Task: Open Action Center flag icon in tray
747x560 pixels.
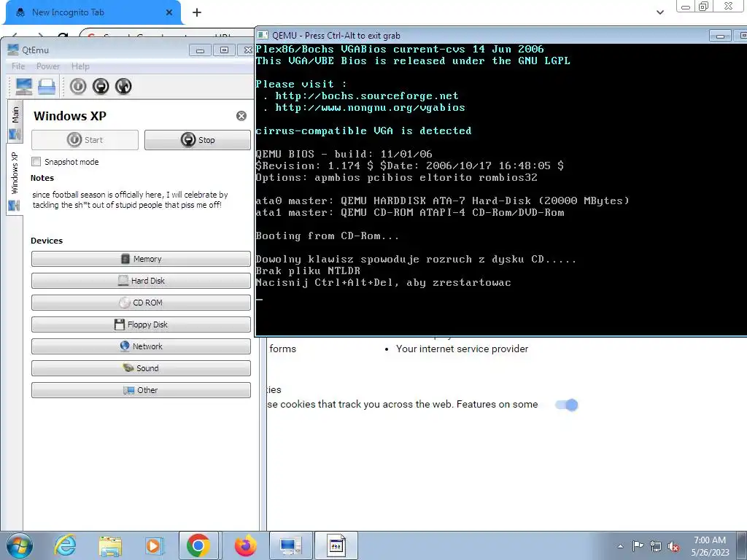Action: coord(638,546)
